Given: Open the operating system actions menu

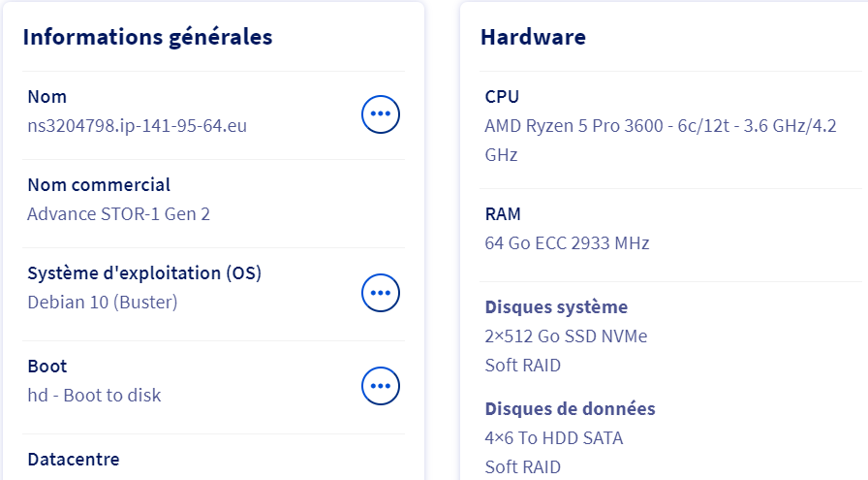Looking at the screenshot, I should pyautogui.click(x=381, y=292).
